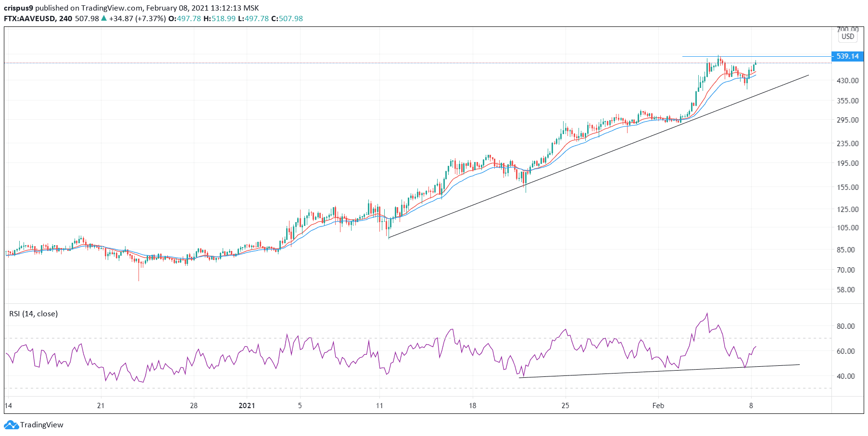Click the 105.00 price axis label

[x=848, y=228]
